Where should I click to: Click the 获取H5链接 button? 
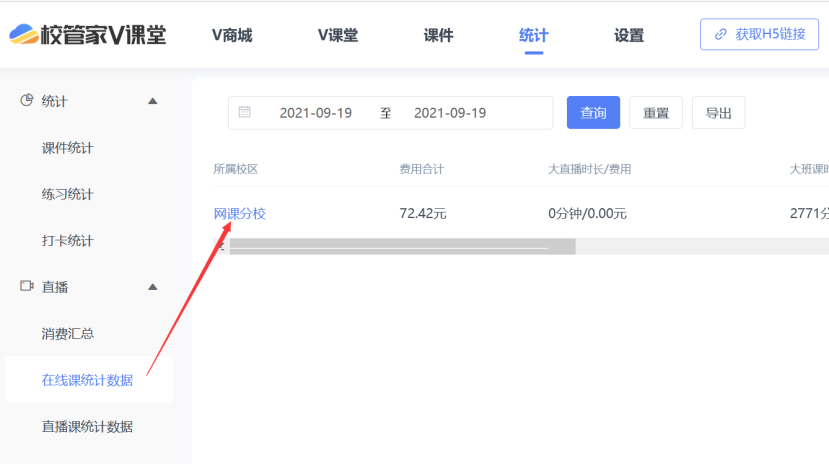(759, 34)
